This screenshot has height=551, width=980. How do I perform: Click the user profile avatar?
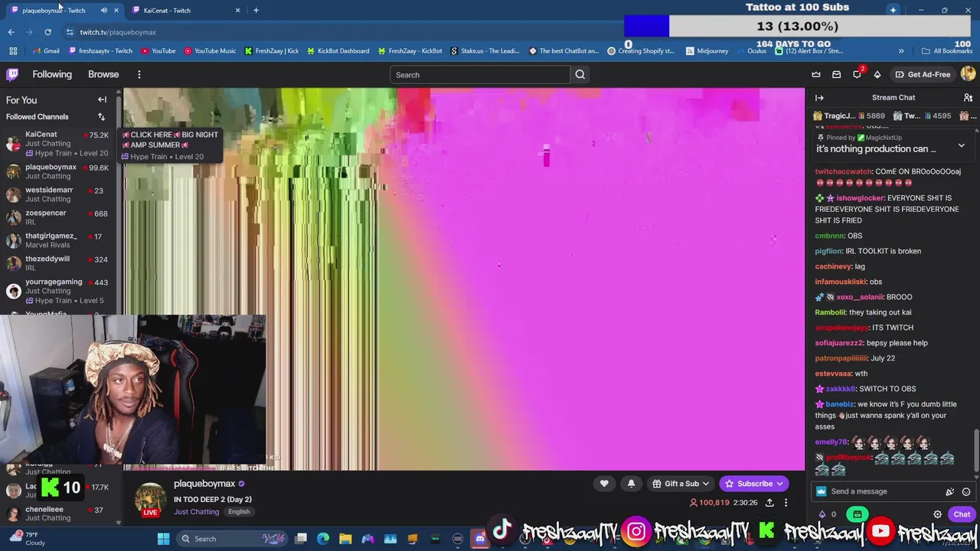tap(969, 73)
